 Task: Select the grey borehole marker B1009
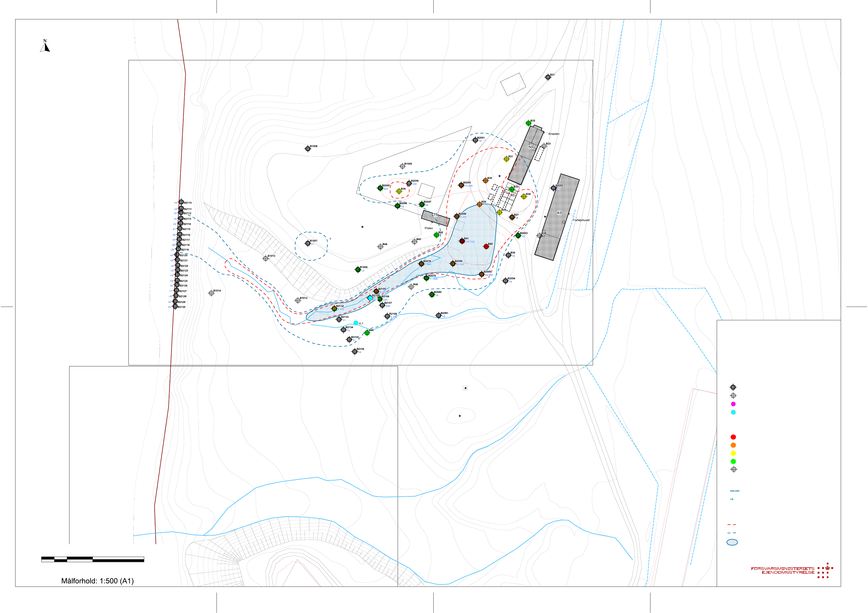[x=402, y=166]
